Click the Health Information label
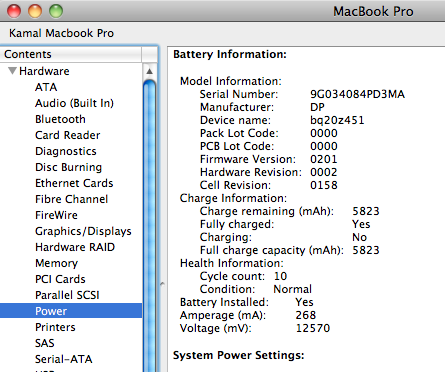The image size is (445, 372). 232,263
